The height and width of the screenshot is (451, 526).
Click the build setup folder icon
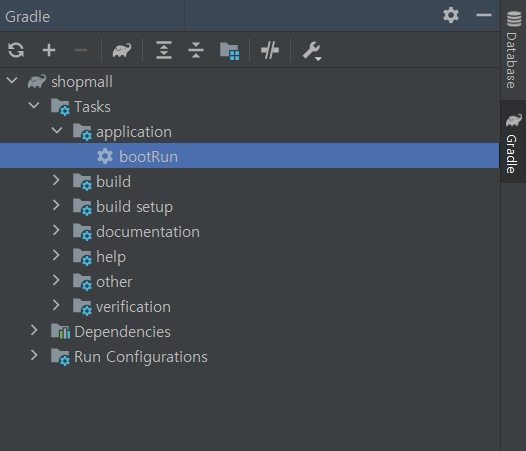(82, 207)
